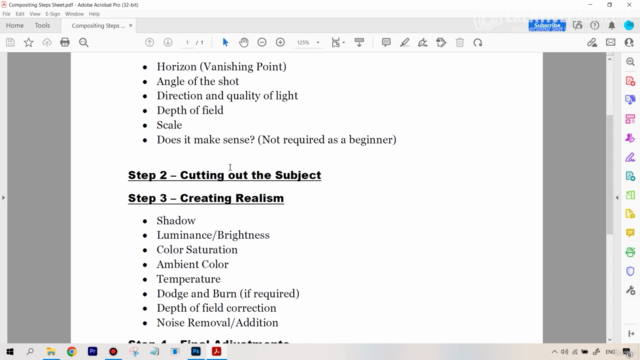Open Google Chrome from the taskbar

71,351
